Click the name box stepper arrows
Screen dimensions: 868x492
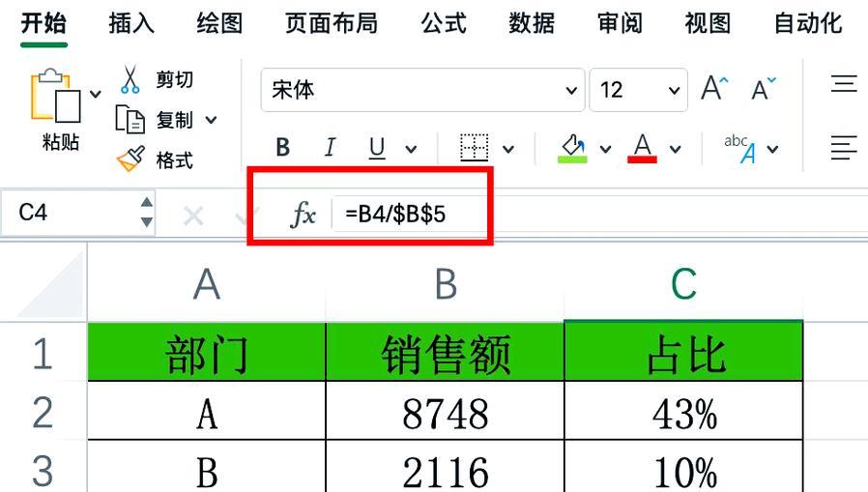click(147, 213)
